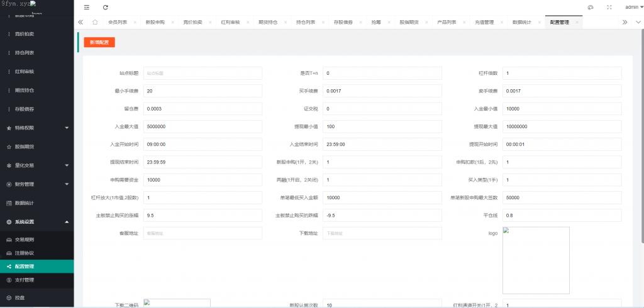Click the 提现开始时间 field showing 00:00:01
This screenshot has width=644, height=308.
pos(562,144)
